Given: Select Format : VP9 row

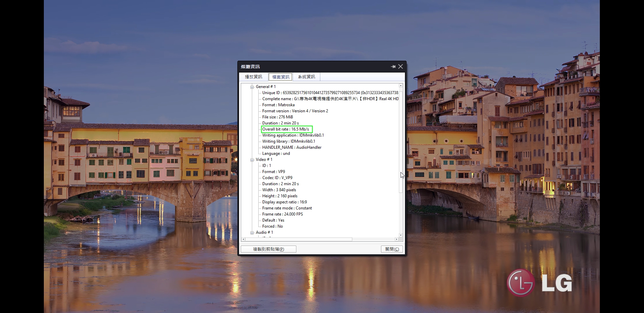Looking at the screenshot, I should (x=274, y=172).
